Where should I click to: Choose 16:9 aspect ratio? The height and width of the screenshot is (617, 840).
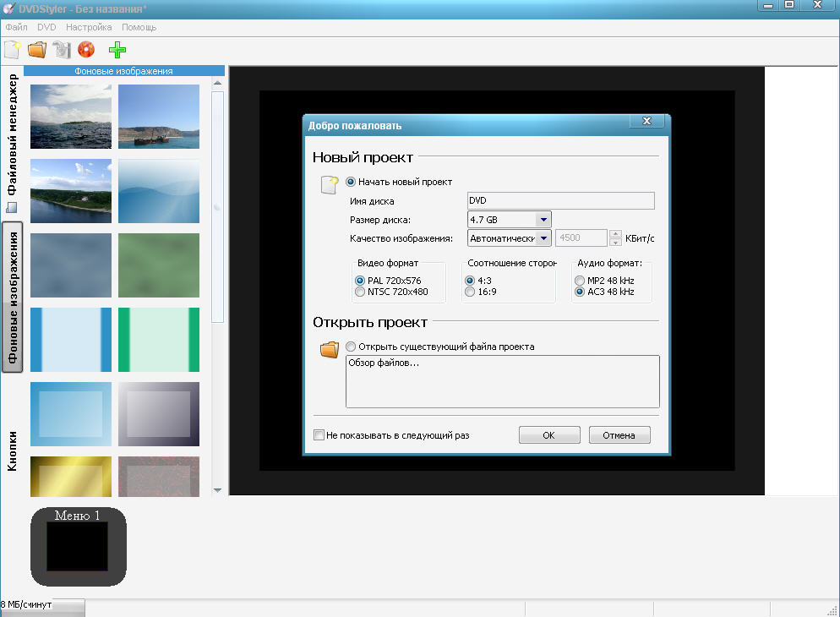(x=470, y=292)
